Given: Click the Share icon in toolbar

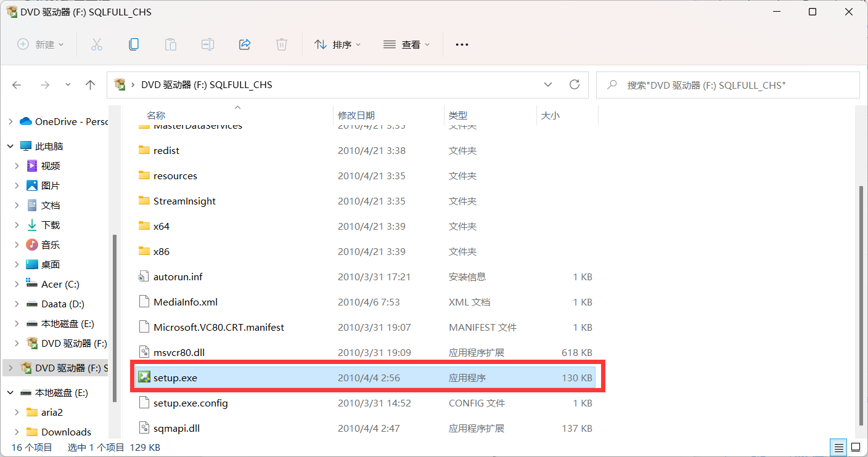Looking at the screenshot, I should (x=245, y=44).
